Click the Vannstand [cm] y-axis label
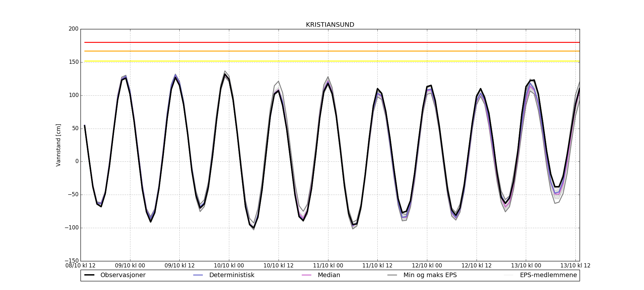This screenshot has width=644, height=290. point(58,145)
